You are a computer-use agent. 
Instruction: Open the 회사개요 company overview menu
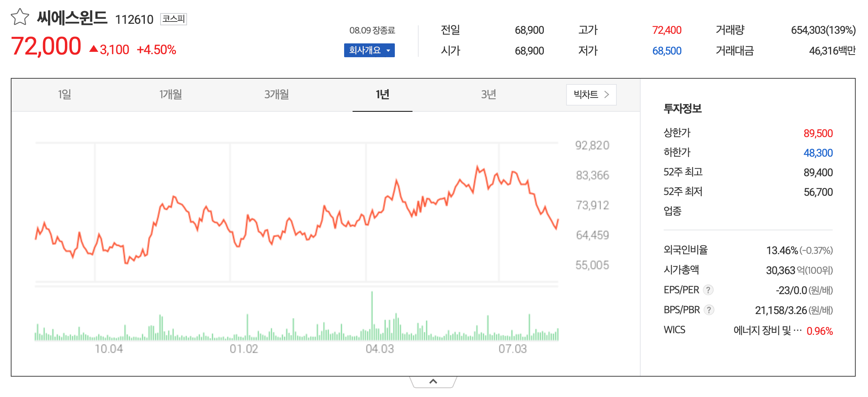point(366,50)
